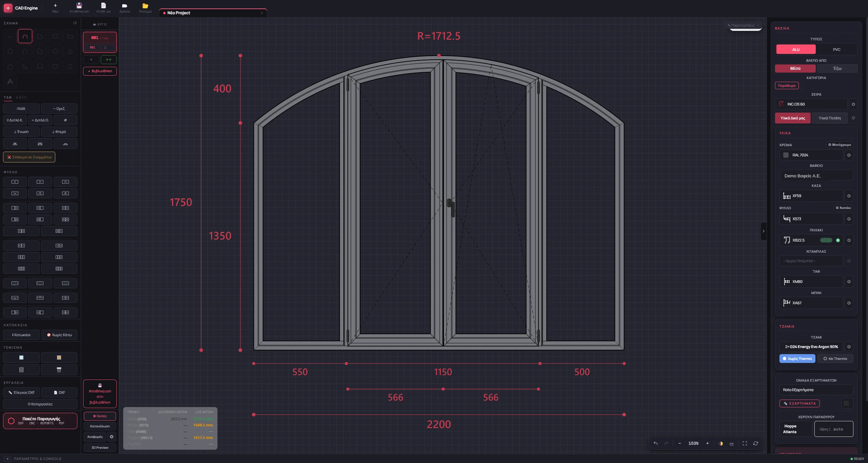Click the + Βιβλιοθήκη button

pyautogui.click(x=100, y=71)
